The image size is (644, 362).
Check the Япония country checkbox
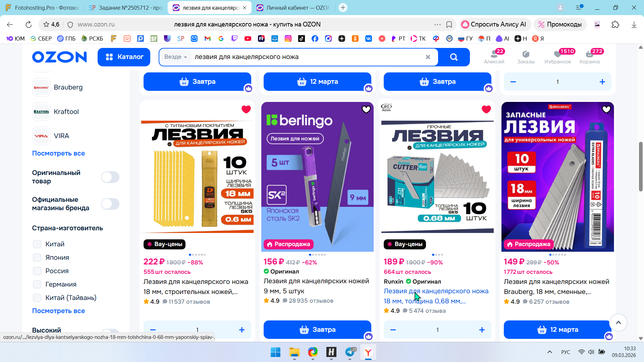[37, 257]
